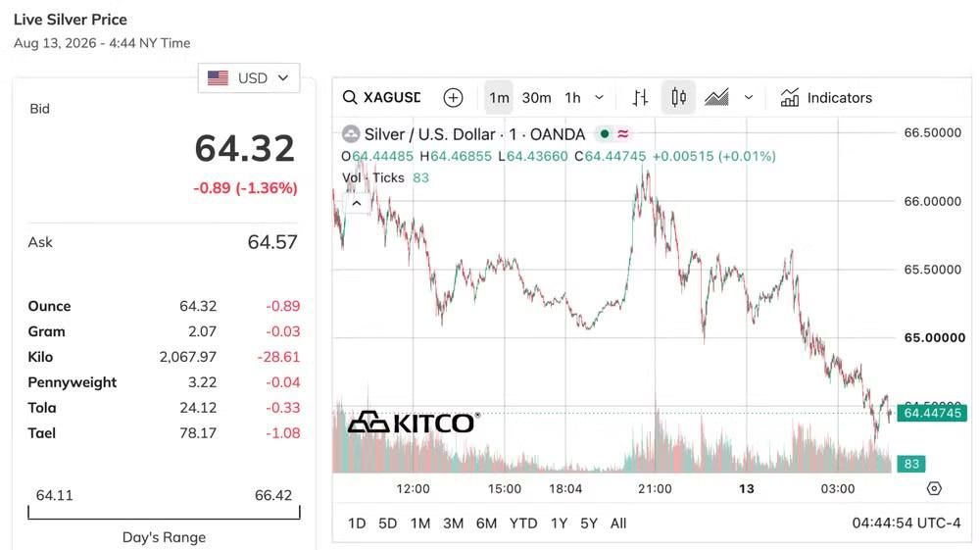
Task: Select the bar chart style icon
Action: pyautogui.click(x=640, y=97)
